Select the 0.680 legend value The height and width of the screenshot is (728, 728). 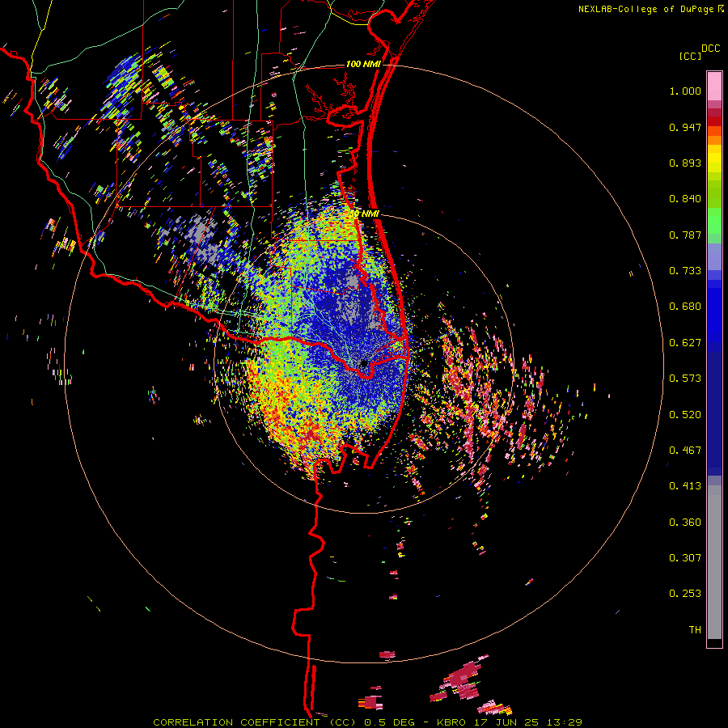coord(685,307)
